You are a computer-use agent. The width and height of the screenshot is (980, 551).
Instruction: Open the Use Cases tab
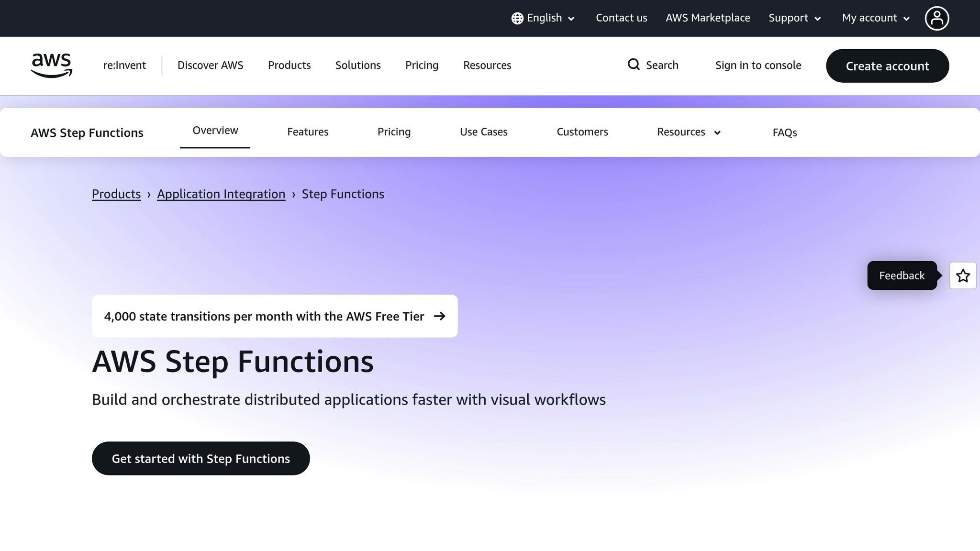point(483,132)
